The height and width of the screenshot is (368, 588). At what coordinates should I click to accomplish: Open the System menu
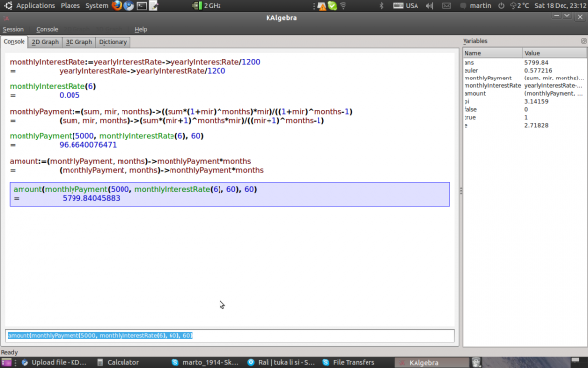(97, 5)
